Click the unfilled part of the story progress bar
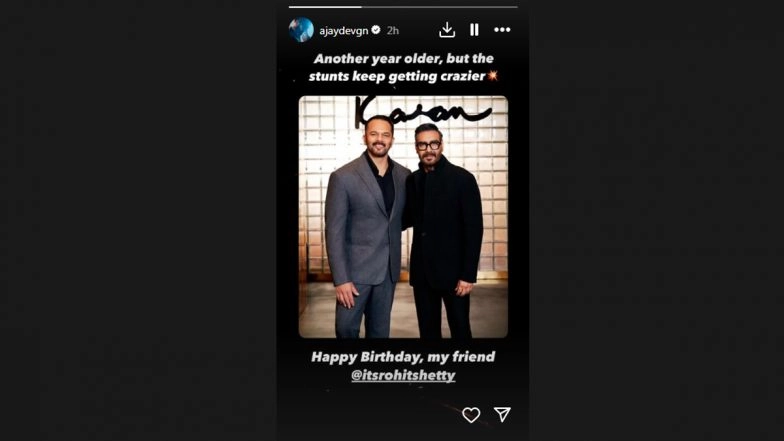The width and height of the screenshot is (784, 441). coord(440,7)
